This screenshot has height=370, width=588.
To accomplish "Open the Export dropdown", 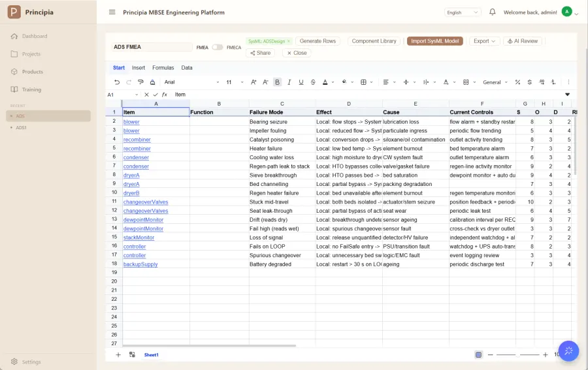I will 484,41.
